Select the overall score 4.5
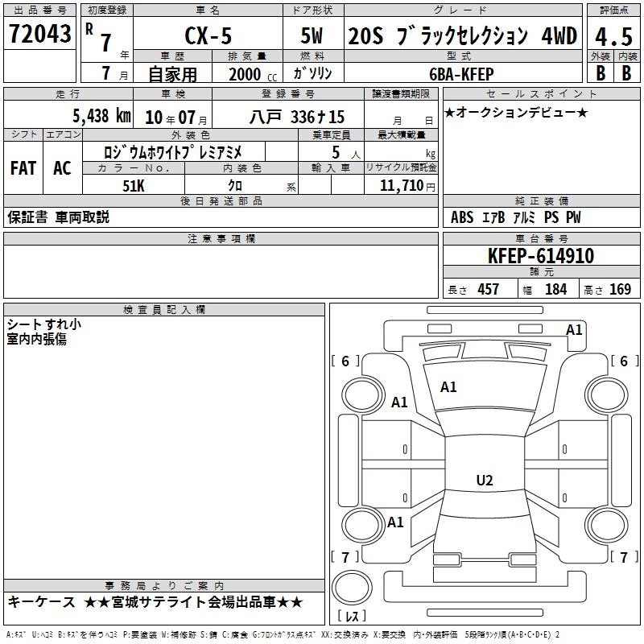The image size is (644, 644). [613, 37]
